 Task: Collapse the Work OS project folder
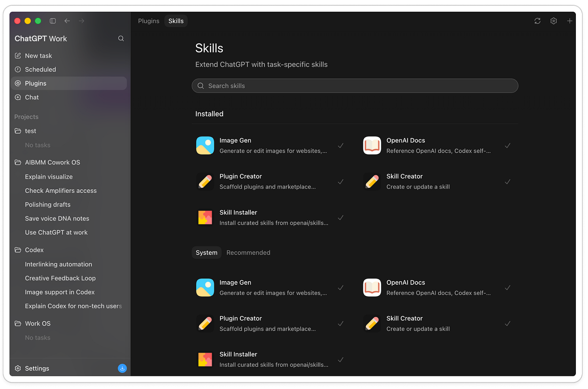(18, 324)
